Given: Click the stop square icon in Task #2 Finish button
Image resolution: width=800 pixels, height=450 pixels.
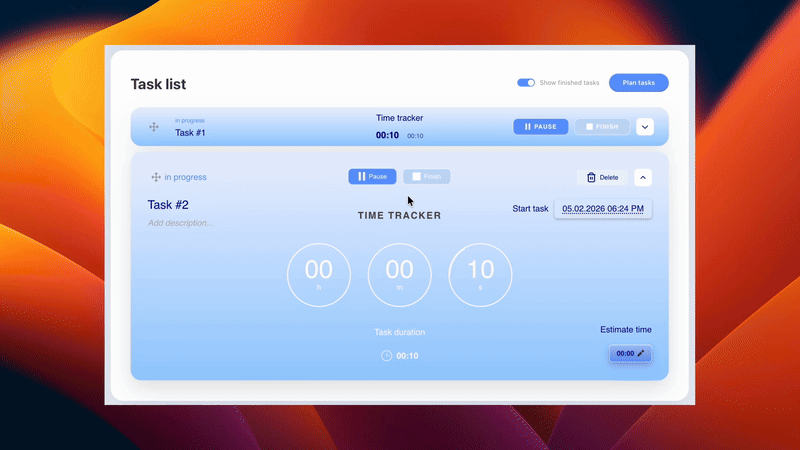Looking at the screenshot, I should (x=417, y=177).
